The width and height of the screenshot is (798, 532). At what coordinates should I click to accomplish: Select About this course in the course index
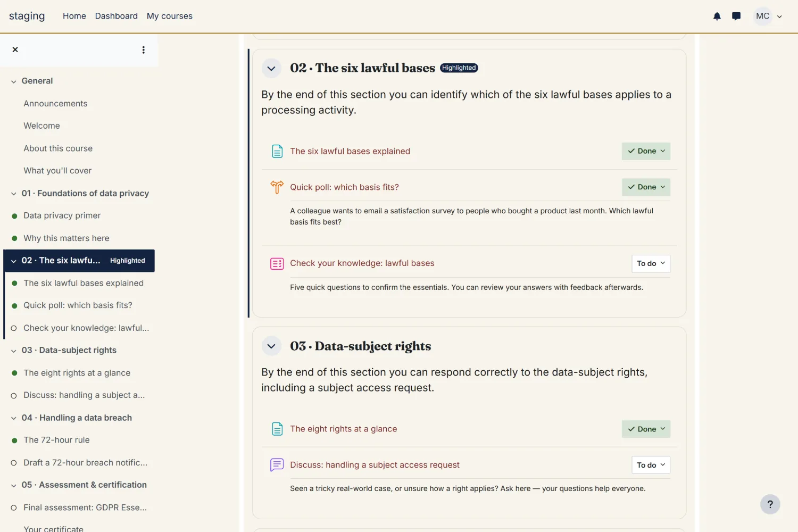click(58, 148)
